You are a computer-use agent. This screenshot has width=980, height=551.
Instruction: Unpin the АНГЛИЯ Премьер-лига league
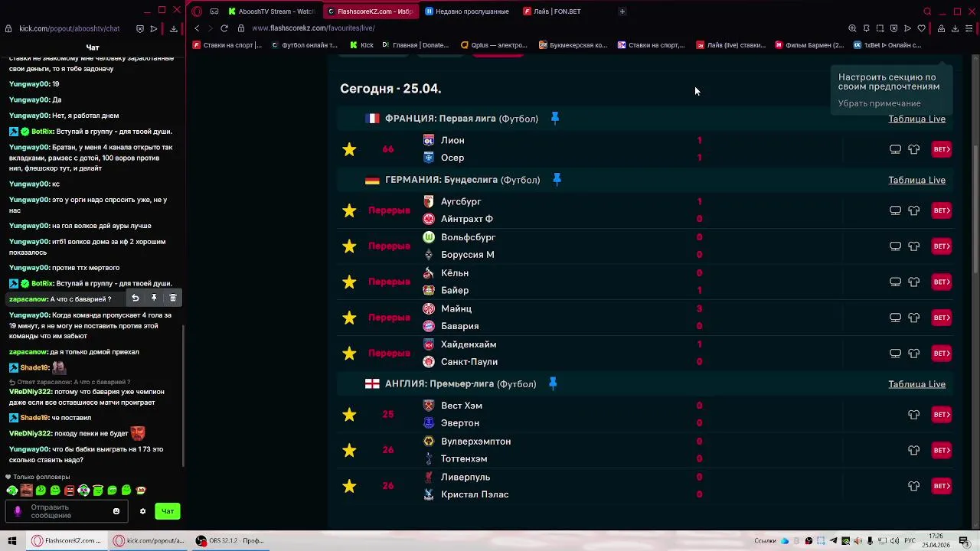[553, 383]
